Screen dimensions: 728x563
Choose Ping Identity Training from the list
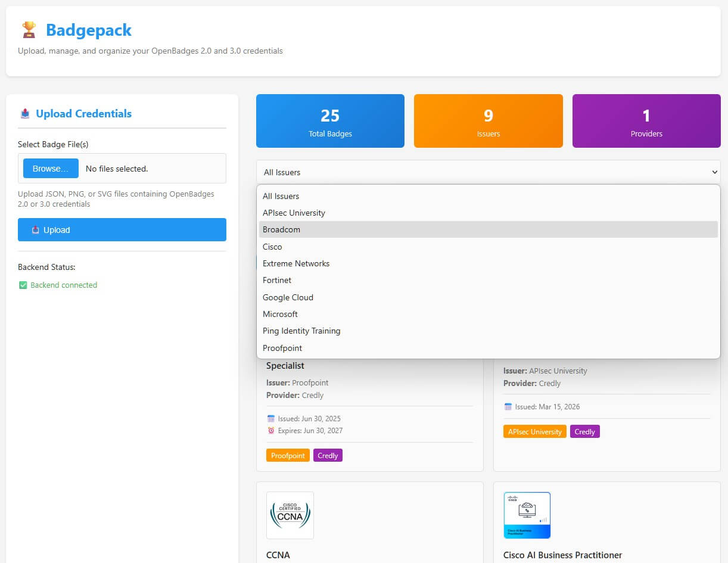click(489, 331)
